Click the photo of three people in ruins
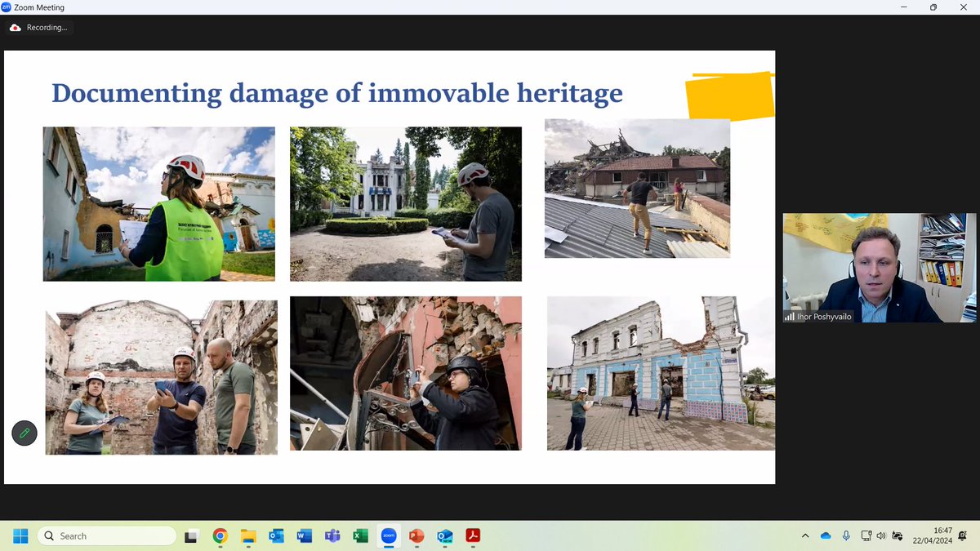Viewport: 980px width, 551px height. [162, 377]
